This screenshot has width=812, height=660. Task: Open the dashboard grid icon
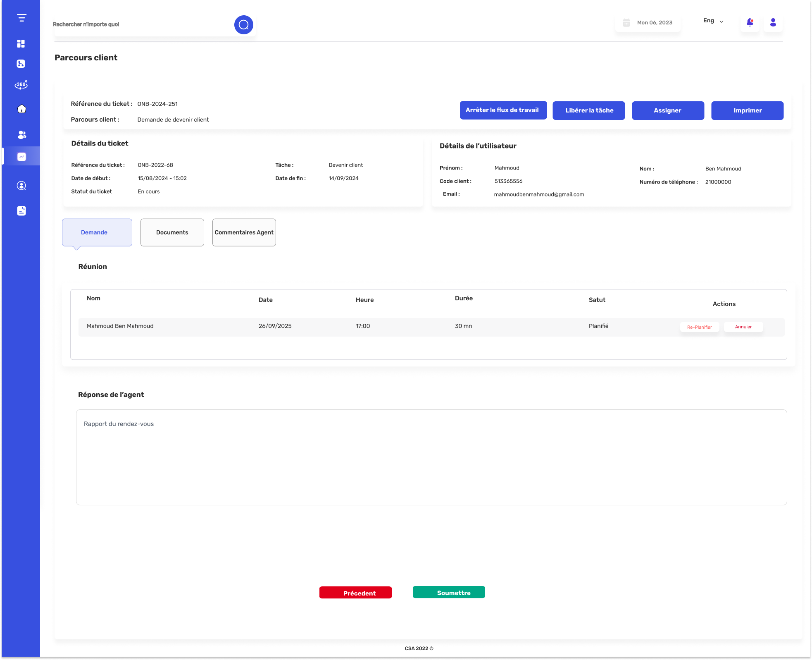[21, 43]
